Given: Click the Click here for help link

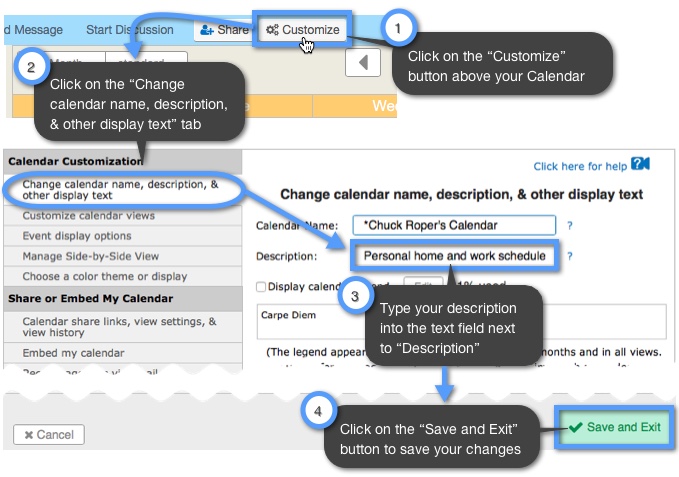Looking at the screenshot, I should [x=580, y=166].
